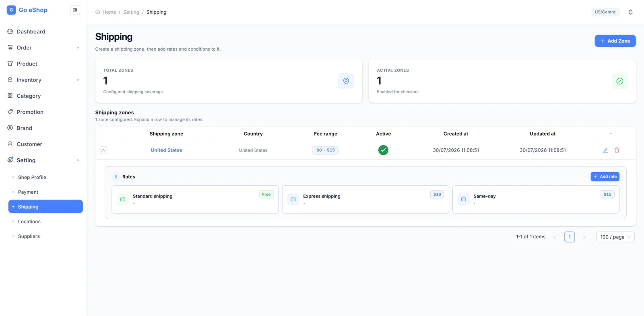
Task: Open the Express shipping rate card
Action: pos(365,199)
